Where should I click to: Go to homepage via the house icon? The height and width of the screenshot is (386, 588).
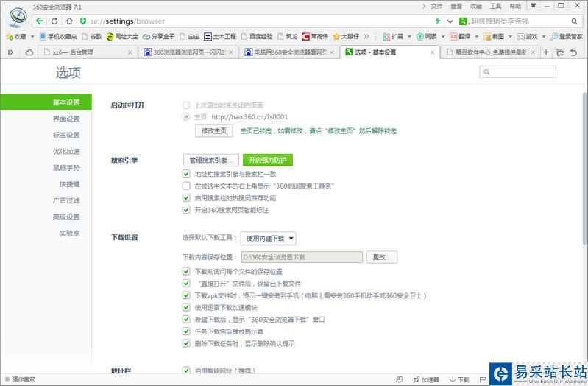(x=69, y=21)
